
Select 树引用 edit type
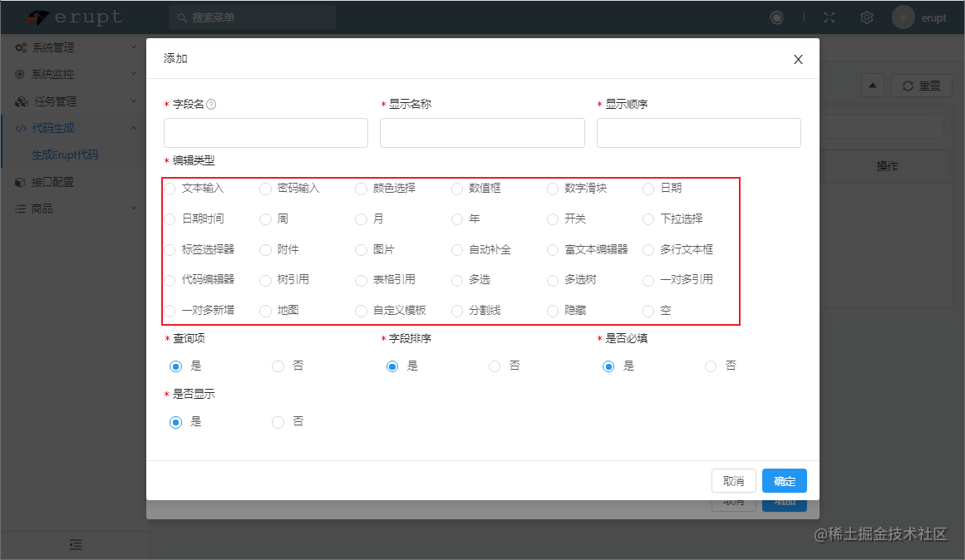coord(265,280)
